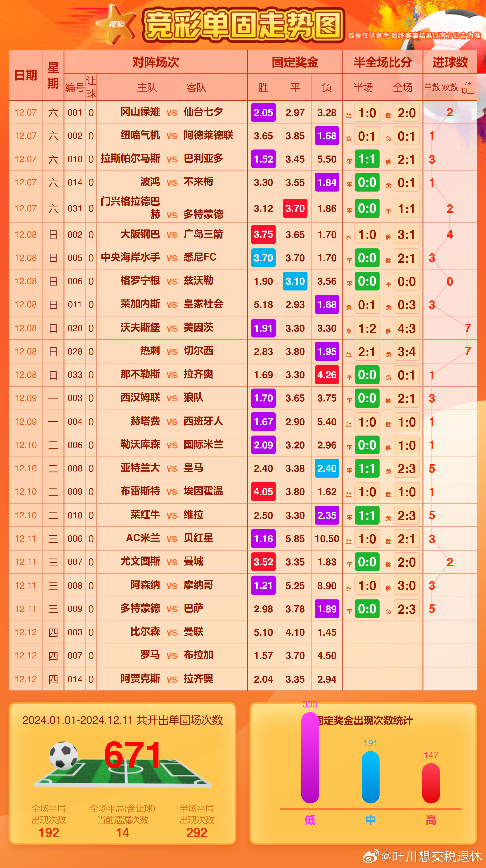Screen dimensions: 486x868
Task: Click purple 2.05 odds for 冈山绿雉
Action: pyautogui.click(x=263, y=113)
